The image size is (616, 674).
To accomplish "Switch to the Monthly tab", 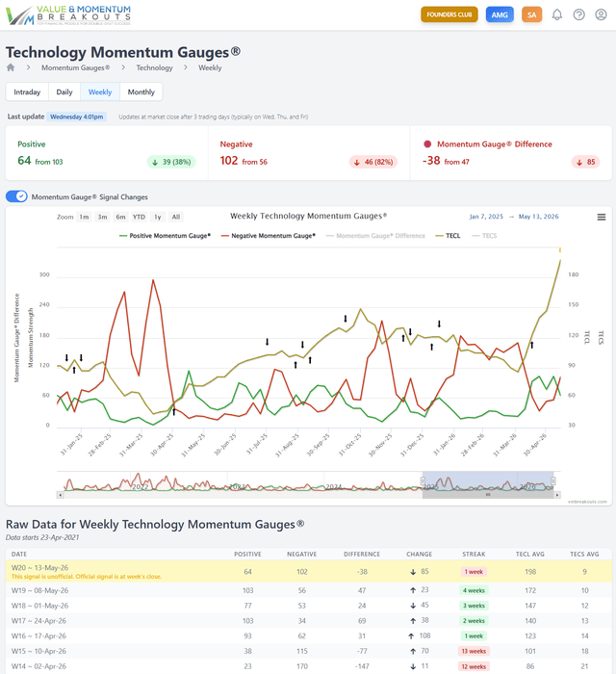I will tap(141, 92).
